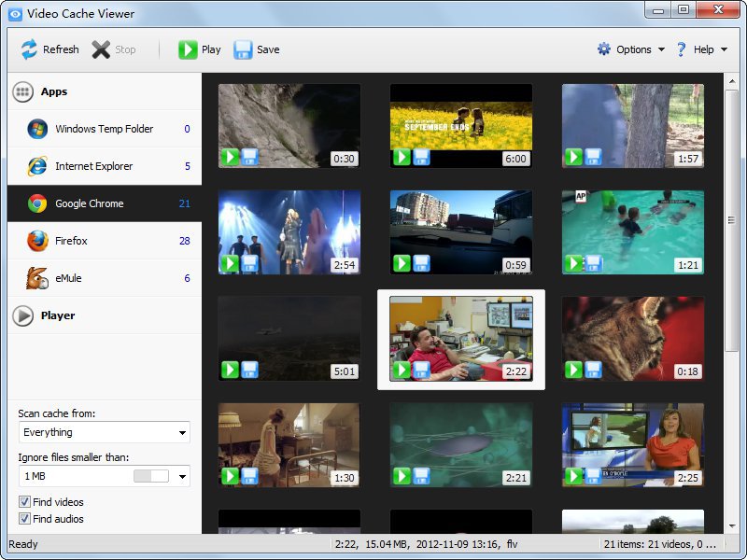Save the 5:01 dark sky video
The height and width of the screenshot is (560, 747).
[x=249, y=370]
